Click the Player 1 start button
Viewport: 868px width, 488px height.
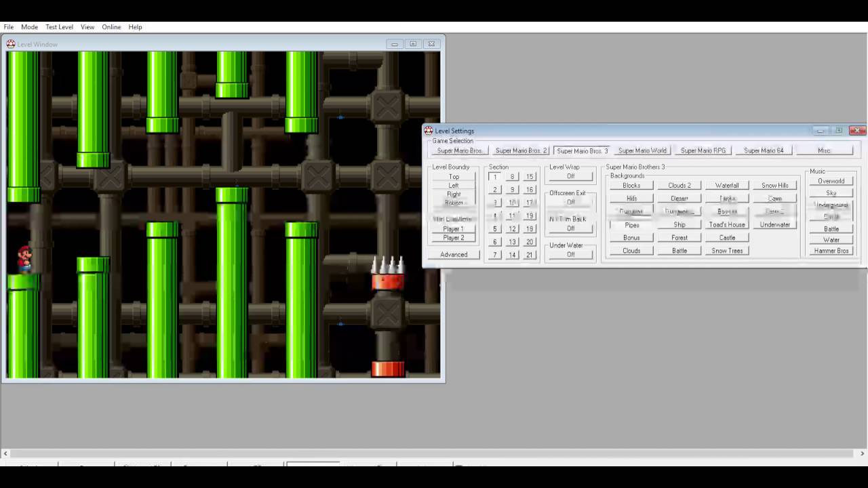[454, 229]
